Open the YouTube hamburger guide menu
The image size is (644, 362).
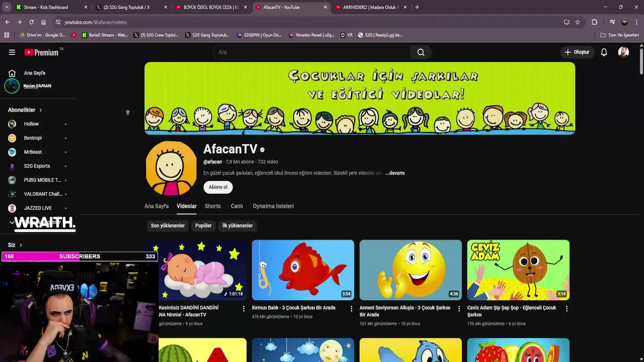(x=12, y=52)
